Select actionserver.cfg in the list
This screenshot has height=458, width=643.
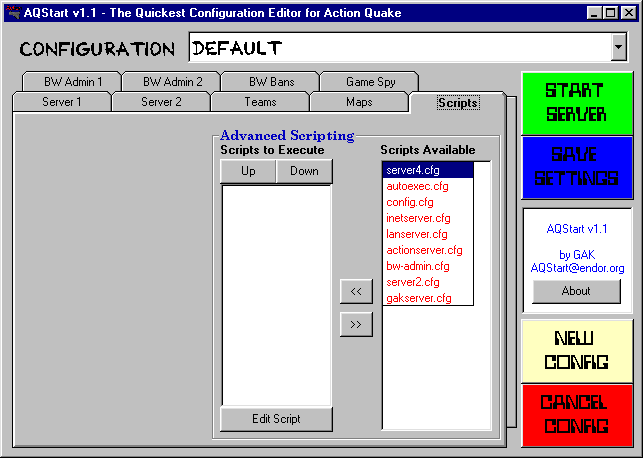click(428, 250)
